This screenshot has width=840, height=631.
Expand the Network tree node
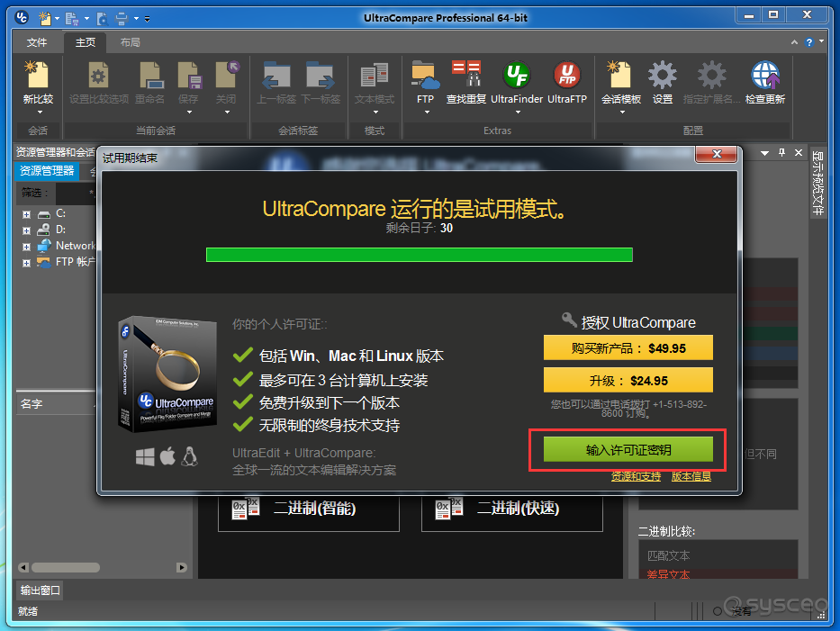coord(26,247)
